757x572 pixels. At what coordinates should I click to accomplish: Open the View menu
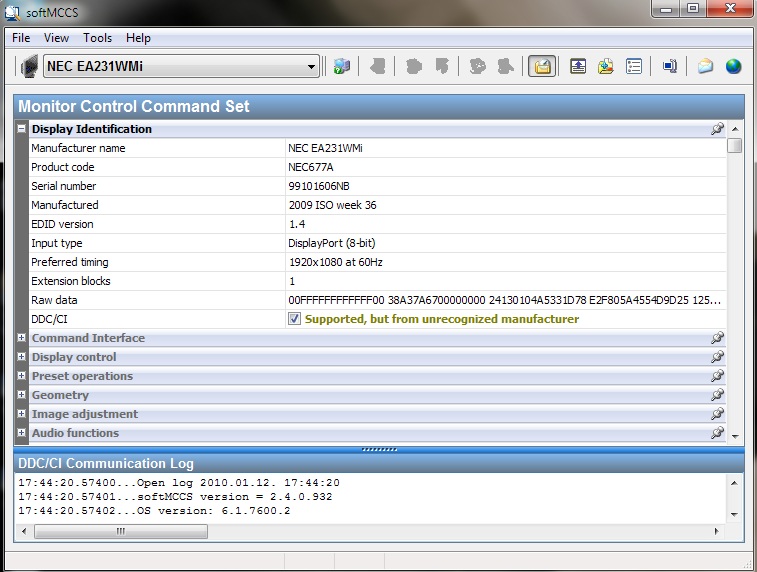[56, 38]
